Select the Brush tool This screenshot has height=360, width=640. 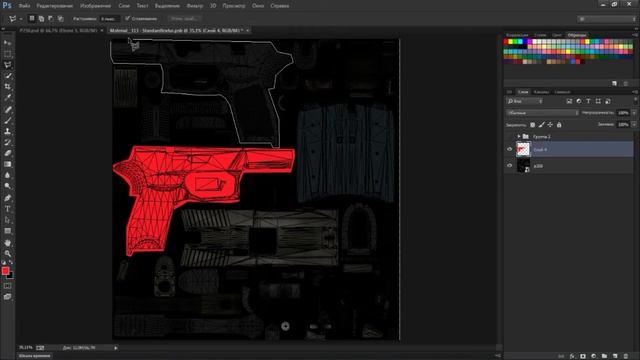(7, 120)
